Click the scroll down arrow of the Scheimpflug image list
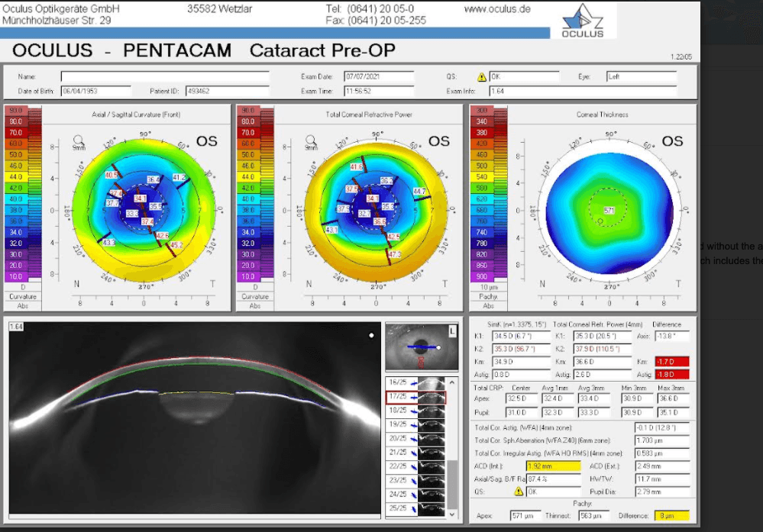Image resolution: width=763 pixels, height=532 pixels. pyautogui.click(x=452, y=514)
